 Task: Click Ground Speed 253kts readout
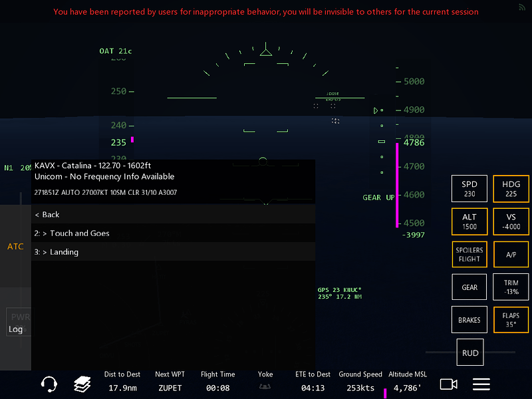coord(360,381)
